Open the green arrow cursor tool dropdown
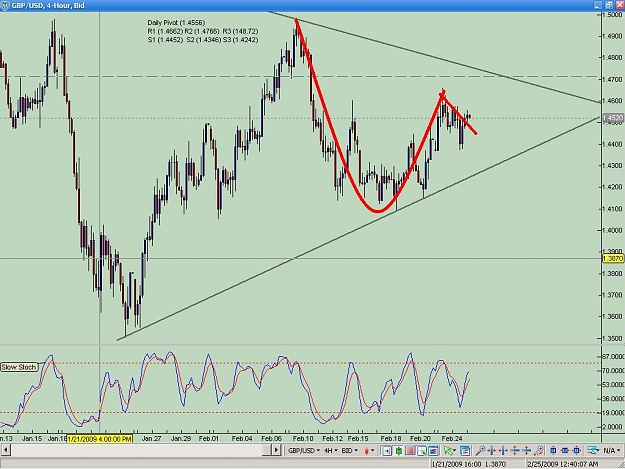The image size is (625, 469). (x=455, y=451)
